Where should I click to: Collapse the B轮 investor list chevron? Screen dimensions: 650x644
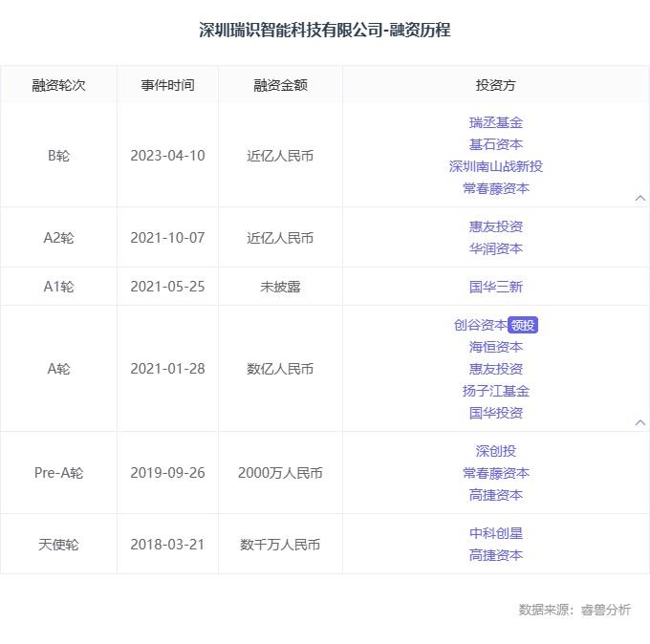640,198
